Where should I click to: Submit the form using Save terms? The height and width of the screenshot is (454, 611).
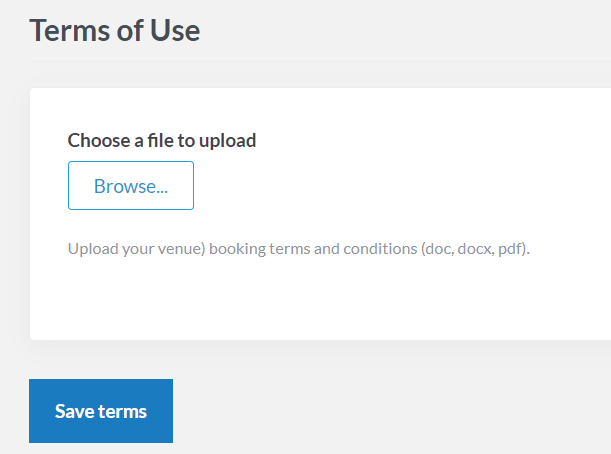[x=101, y=411]
